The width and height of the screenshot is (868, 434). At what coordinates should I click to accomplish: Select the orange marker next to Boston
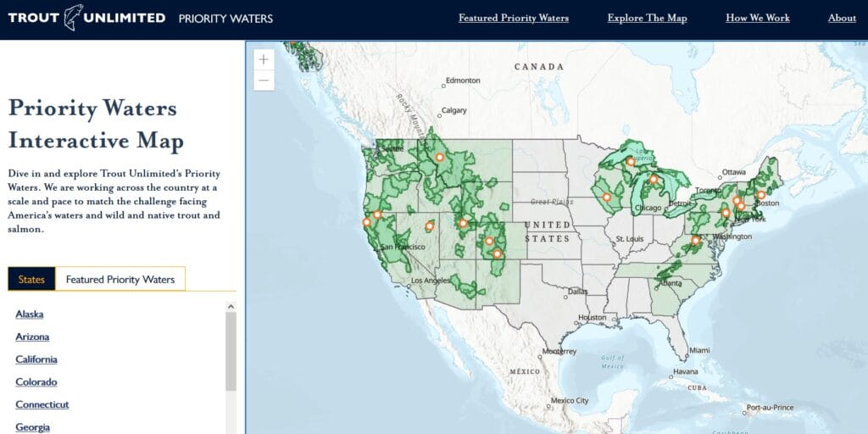coord(761,195)
